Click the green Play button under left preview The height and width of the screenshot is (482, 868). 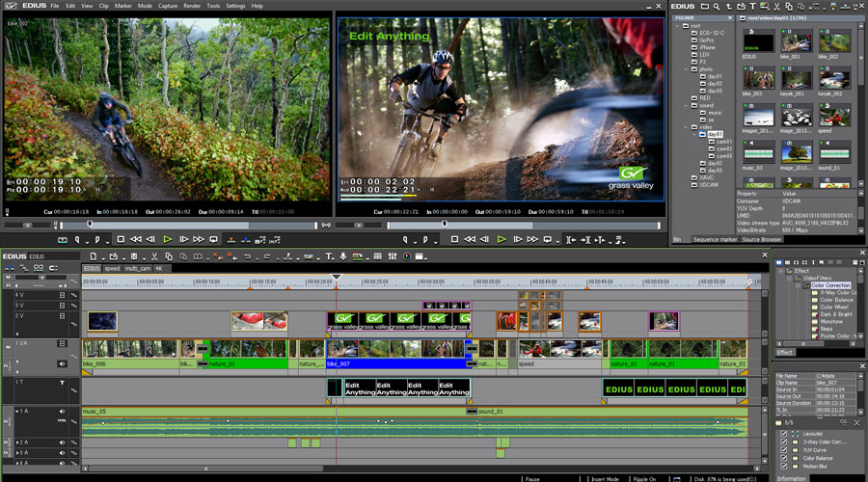pos(167,240)
